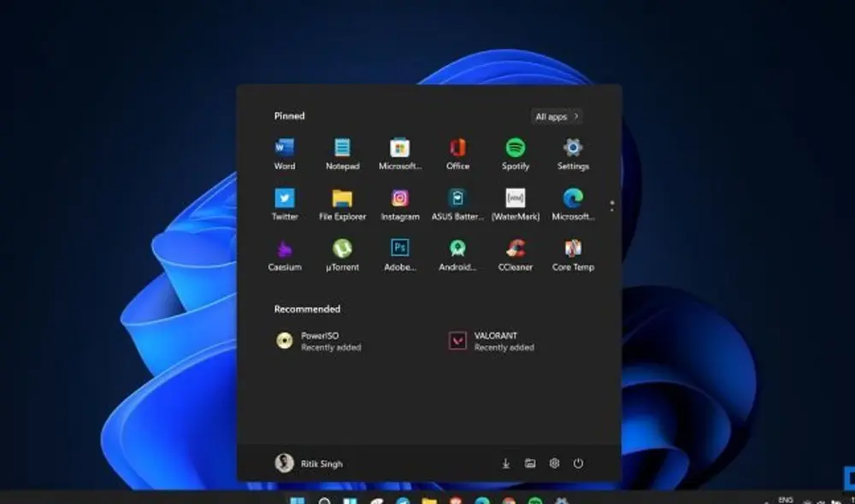Viewport: 855px width, 504px height.
Task: Open Settings from the pinned grid
Action: (572, 151)
